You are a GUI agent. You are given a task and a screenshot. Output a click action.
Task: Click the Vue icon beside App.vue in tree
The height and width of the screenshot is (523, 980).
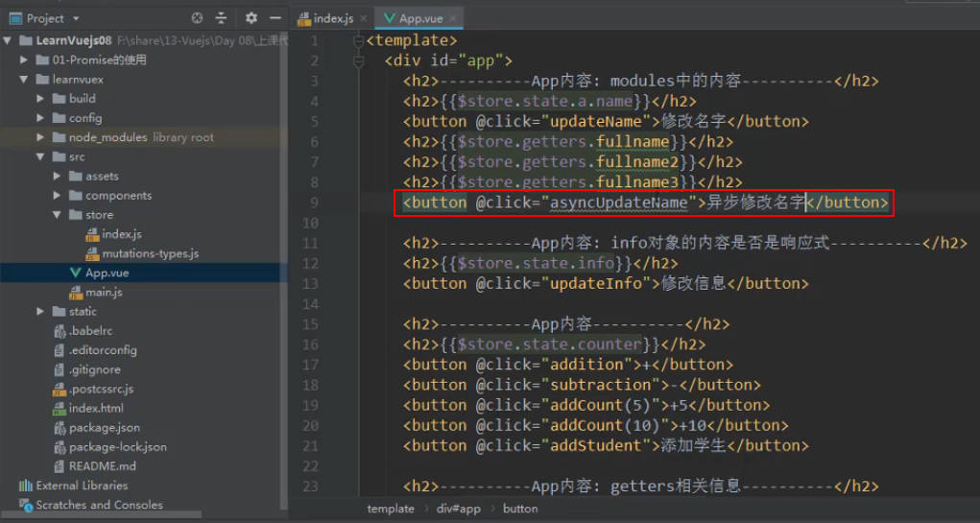(75, 273)
